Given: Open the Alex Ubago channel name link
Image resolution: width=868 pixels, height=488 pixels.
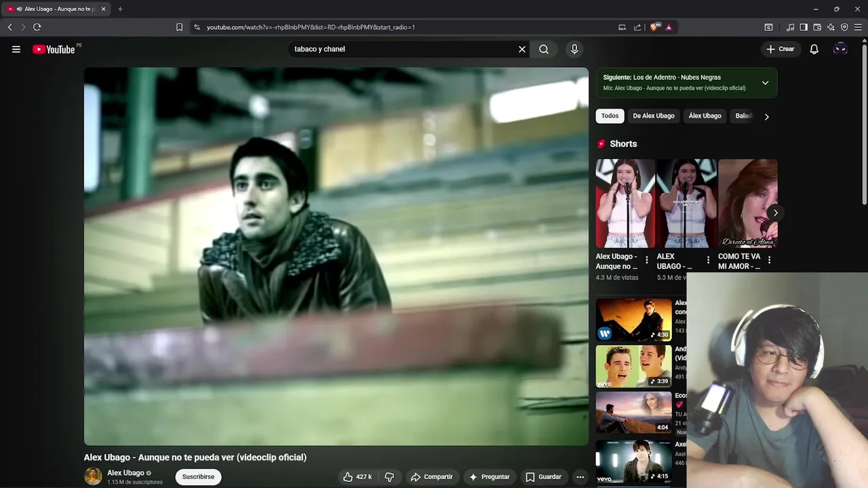Looking at the screenshot, I should (x=125, y=473).
